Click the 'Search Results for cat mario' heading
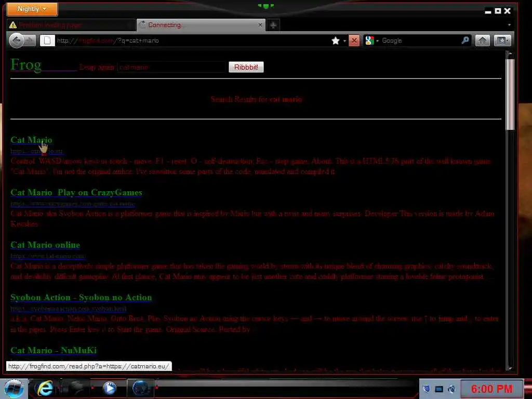The width and height of the screenshot is (532, 399). (256, 99)
